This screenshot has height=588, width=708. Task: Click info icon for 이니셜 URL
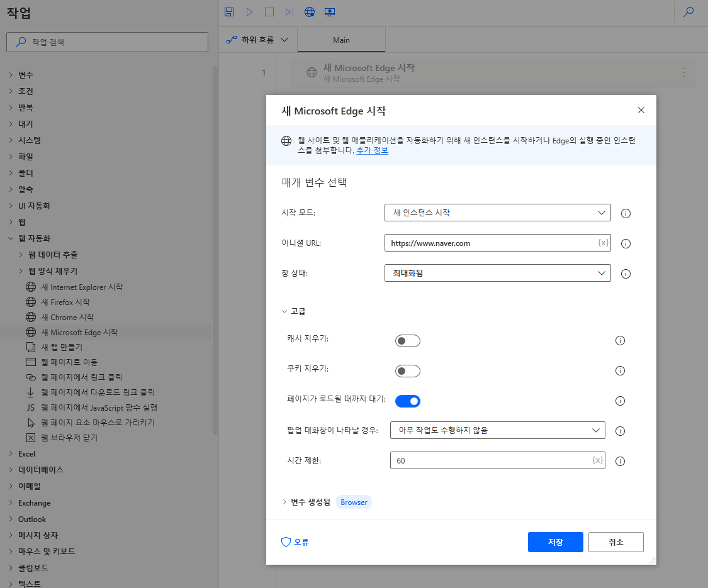(x=626, y=243)
